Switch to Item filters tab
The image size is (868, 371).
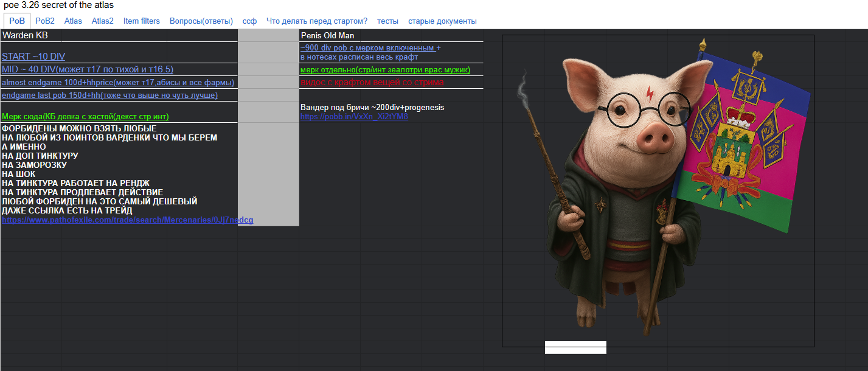[142, 21]
